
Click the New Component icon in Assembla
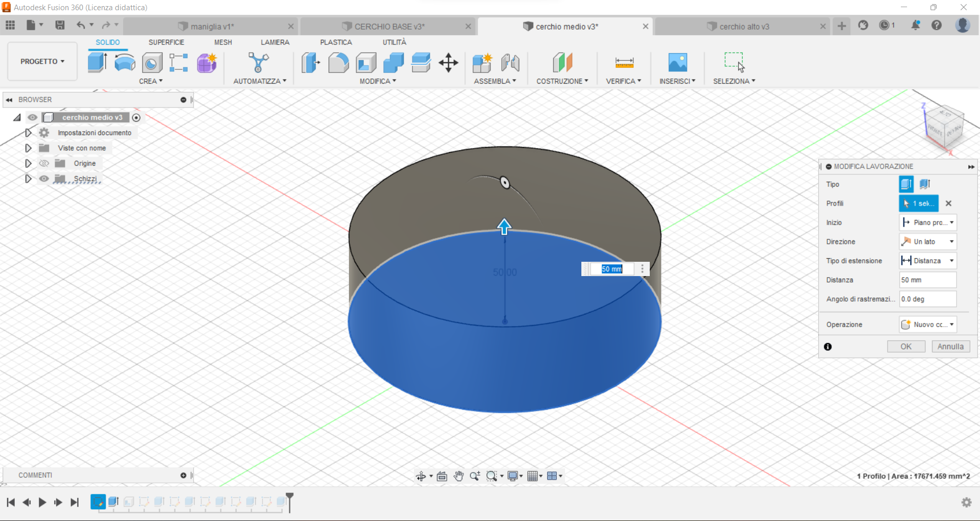point(482,62)
